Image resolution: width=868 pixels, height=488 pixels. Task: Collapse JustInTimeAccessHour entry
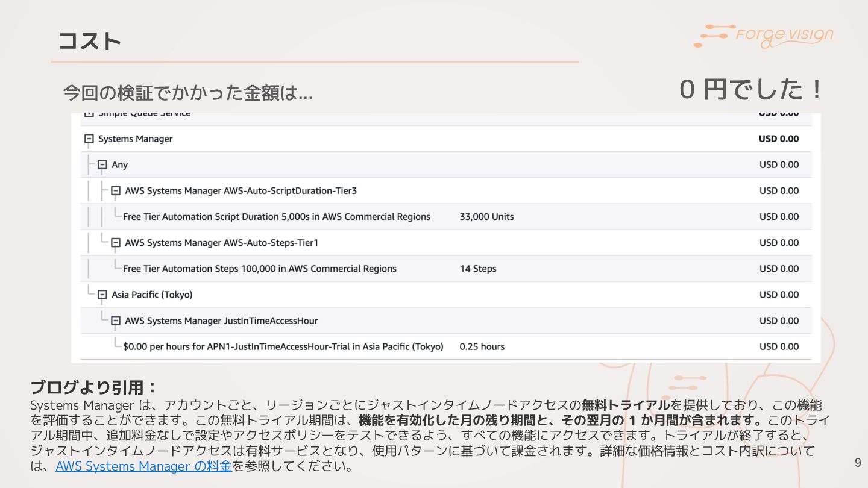(x=116, y=321)
